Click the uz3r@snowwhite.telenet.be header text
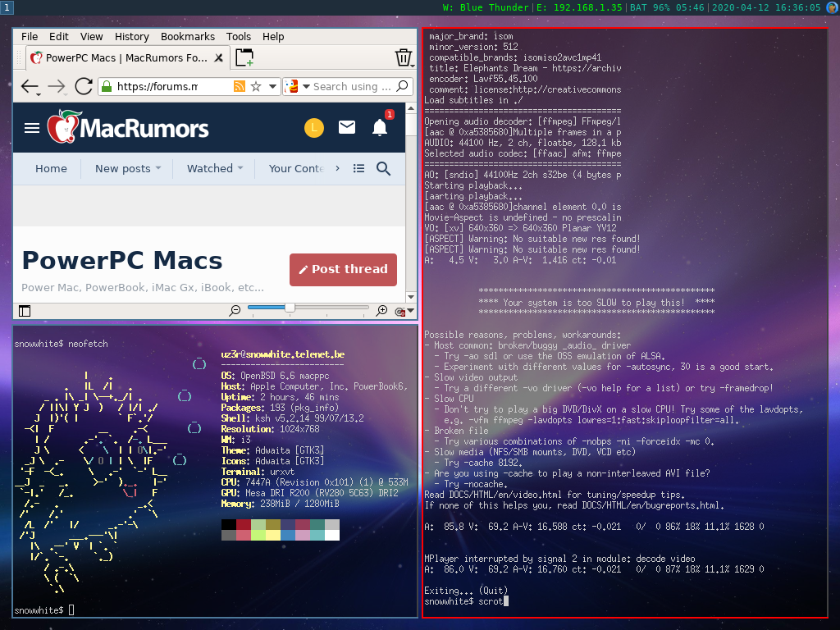 click(283, 354)
